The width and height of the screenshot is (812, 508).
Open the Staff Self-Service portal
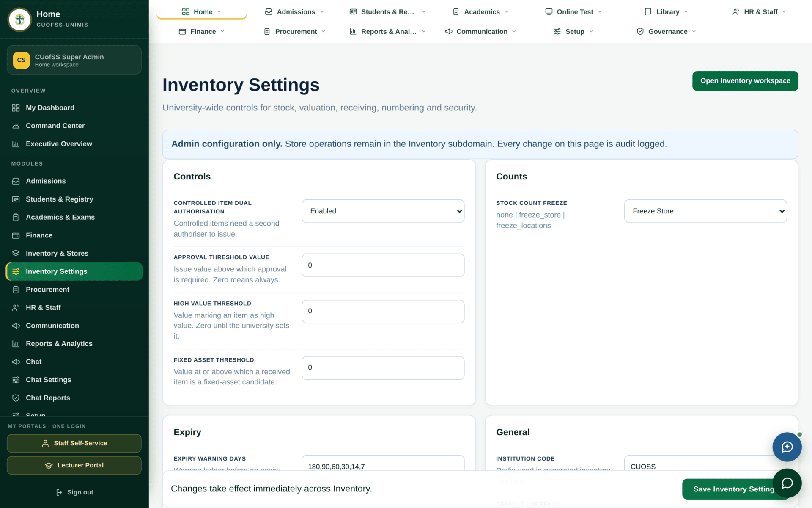[x=74, y=443]
